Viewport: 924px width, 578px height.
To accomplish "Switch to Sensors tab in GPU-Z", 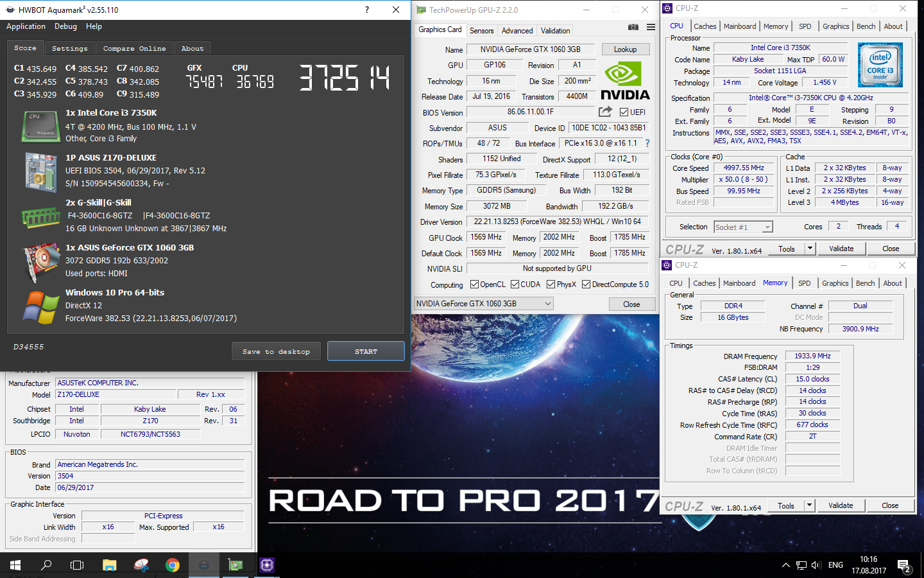I will pos(481,30).
